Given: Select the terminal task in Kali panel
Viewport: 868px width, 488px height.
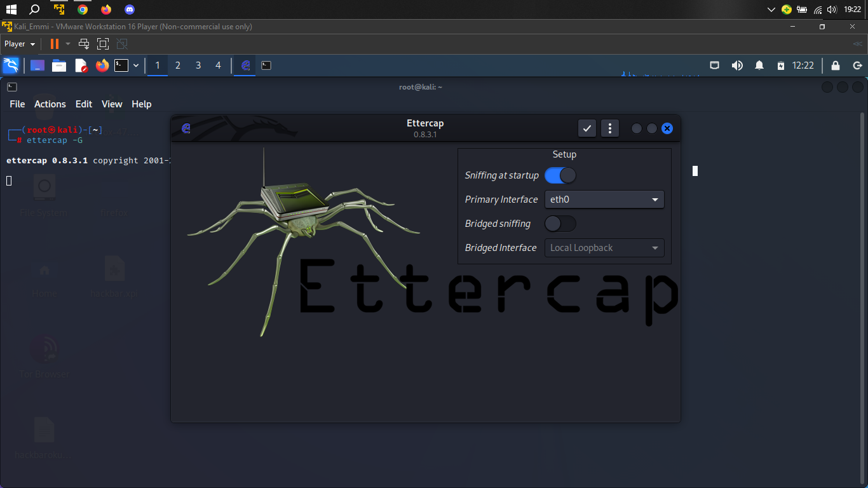Looking at the screenshot, I should [266, 65].
